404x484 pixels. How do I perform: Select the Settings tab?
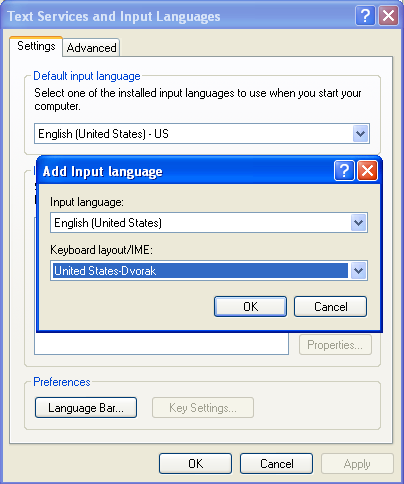tap(36, 46)
